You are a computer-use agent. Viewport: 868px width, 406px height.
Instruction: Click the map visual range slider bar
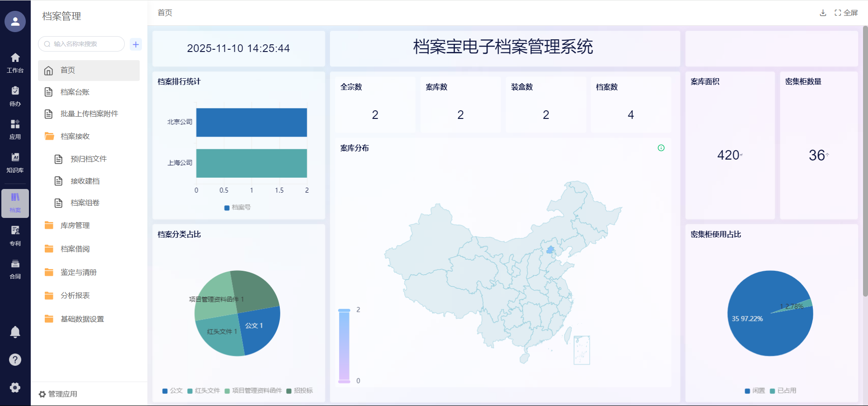coord(344,346)
